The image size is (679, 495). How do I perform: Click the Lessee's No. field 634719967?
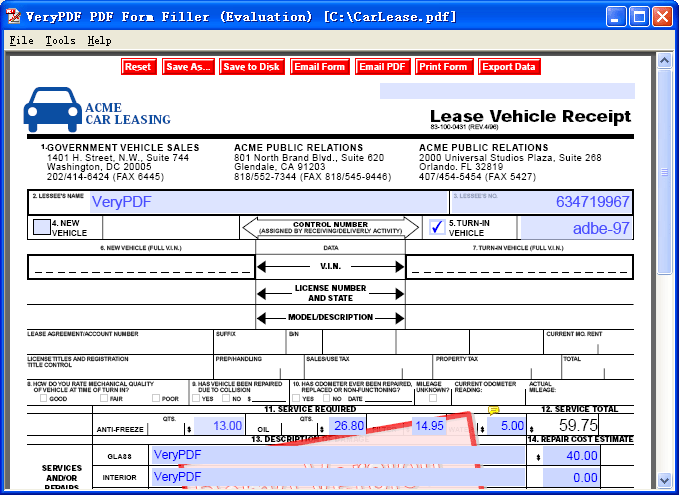pyautogui.click(x=541, y=202)
